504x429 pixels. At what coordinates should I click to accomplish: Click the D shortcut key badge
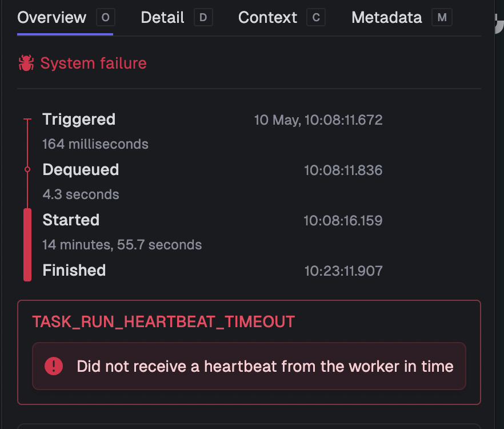[x=203, y=17]
